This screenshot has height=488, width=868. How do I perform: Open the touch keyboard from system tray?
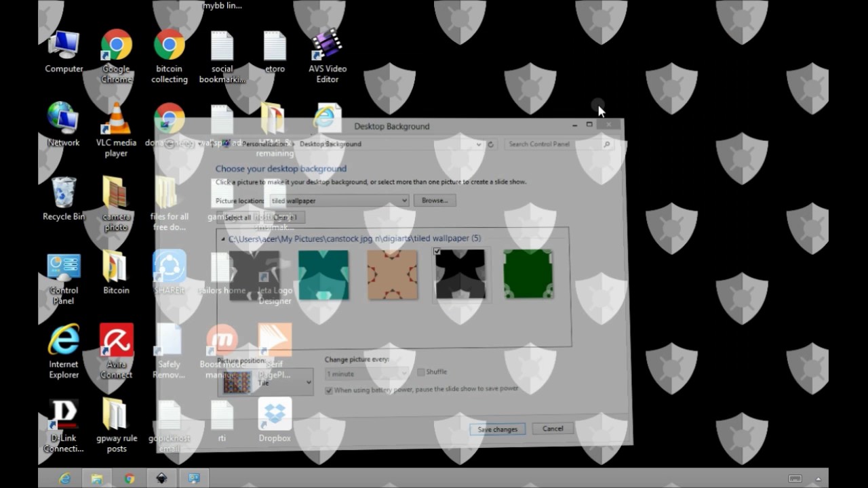[795, 479]
